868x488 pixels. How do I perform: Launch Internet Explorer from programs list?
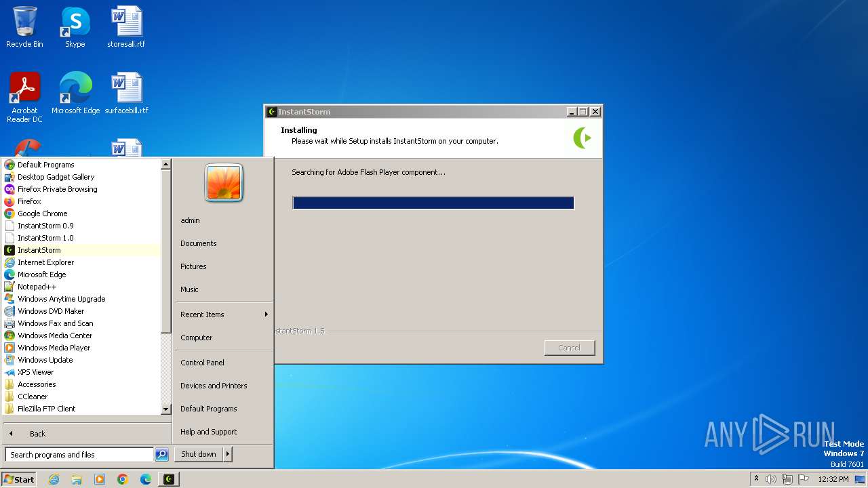[81, 262]
